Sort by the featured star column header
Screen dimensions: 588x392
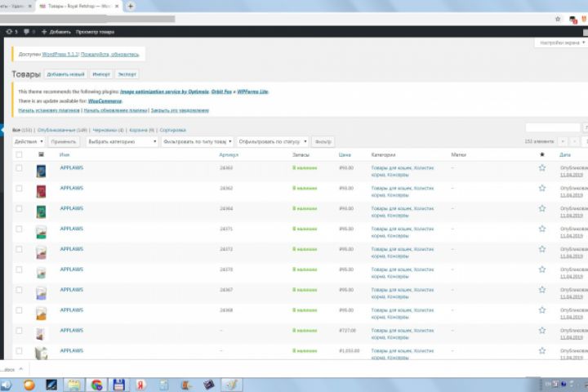pos(542,154)
